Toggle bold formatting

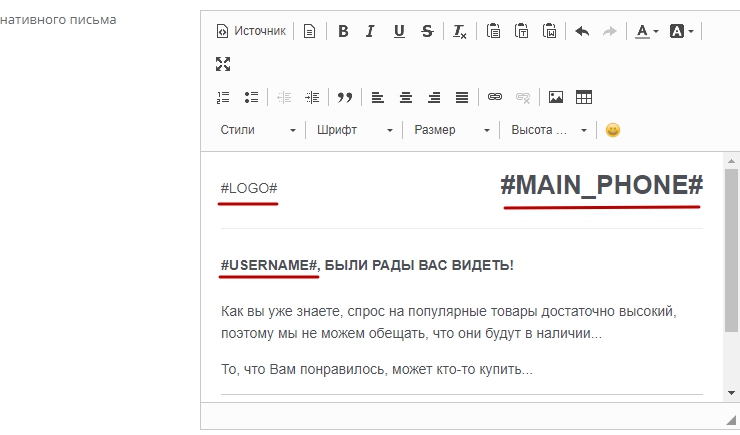[343, 31]
